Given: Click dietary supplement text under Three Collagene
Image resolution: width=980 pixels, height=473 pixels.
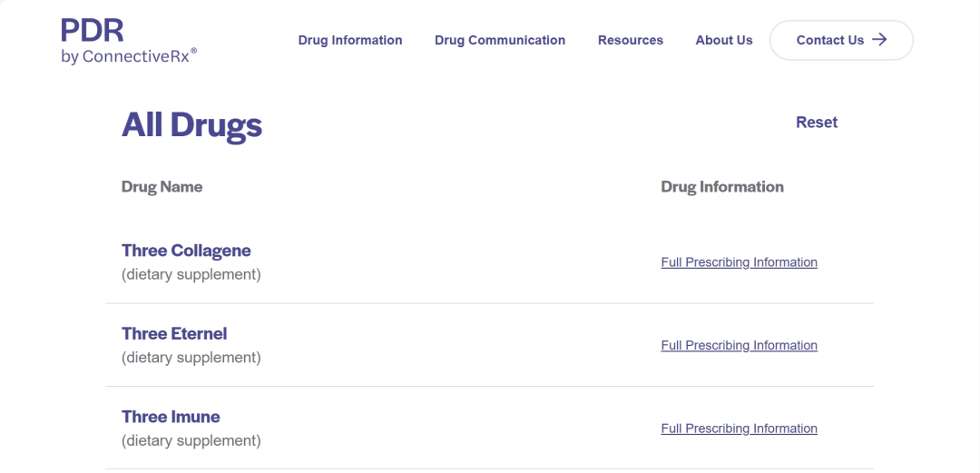Looking at the screenshot, I should 191,274.
